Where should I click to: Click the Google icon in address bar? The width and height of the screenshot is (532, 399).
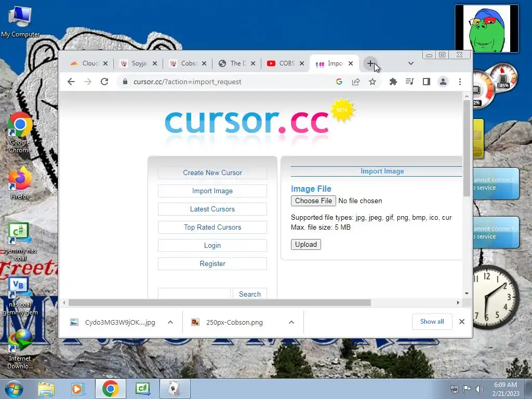pos(339,82)
